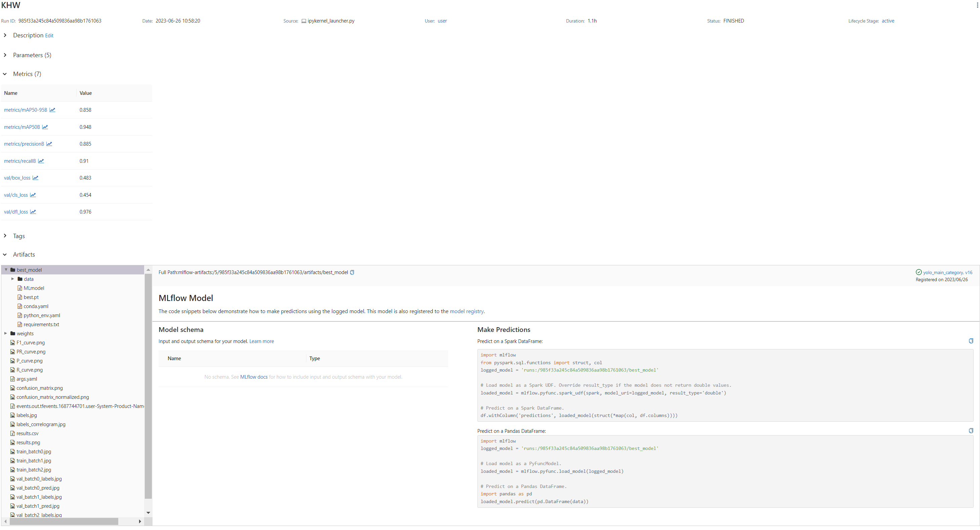This screenshot has width=980, height=530.
Task: Open the chart for val/box_loss metric
Action: point(36,178)
